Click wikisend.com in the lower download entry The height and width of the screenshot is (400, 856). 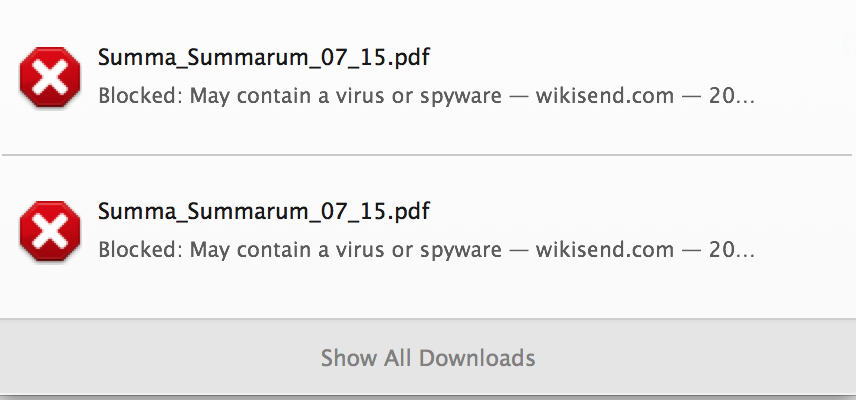605,250
